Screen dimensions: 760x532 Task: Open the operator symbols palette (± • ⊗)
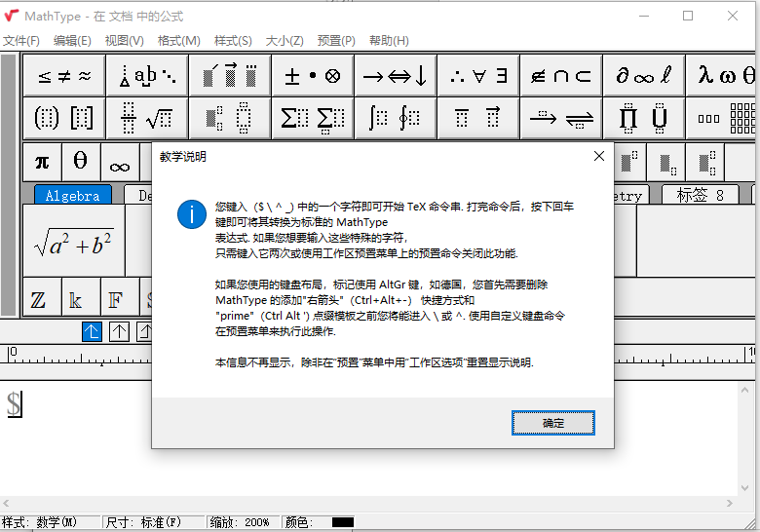tap(313, 76)
